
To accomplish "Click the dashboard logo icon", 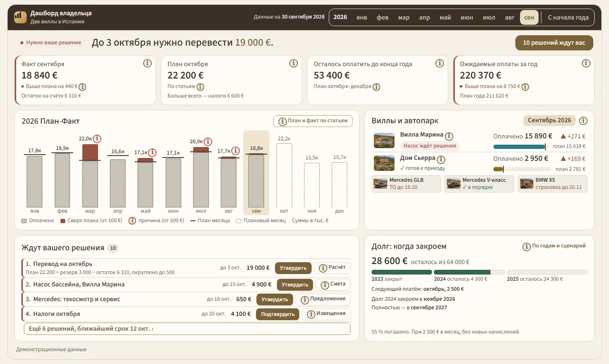I will [20, 17].
